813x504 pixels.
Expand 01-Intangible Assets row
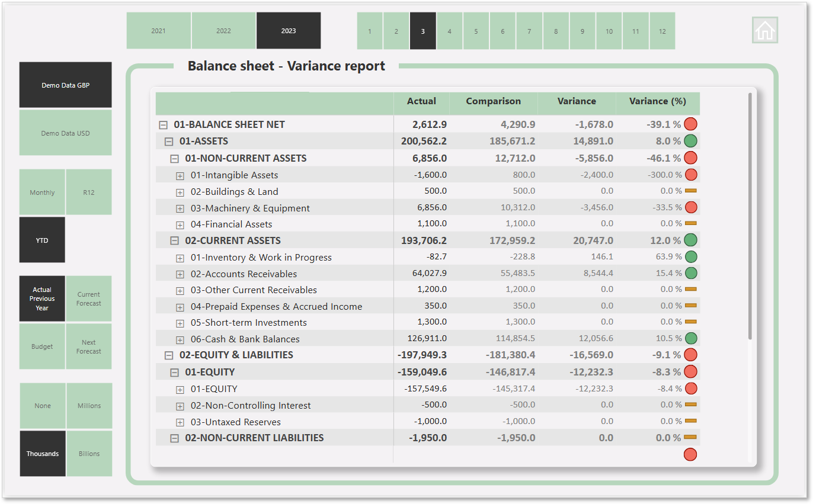pyautogui.click(x=180, y=176)
